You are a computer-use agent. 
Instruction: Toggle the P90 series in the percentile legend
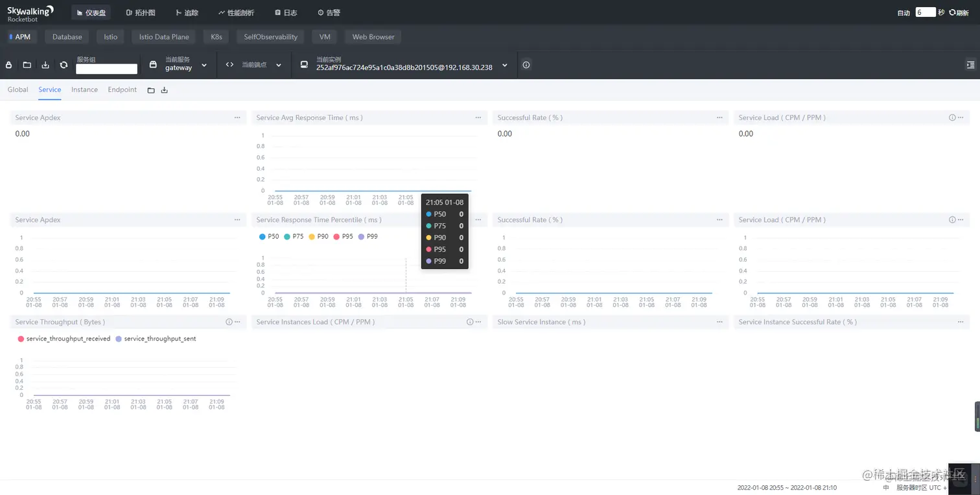pos(318,237)
